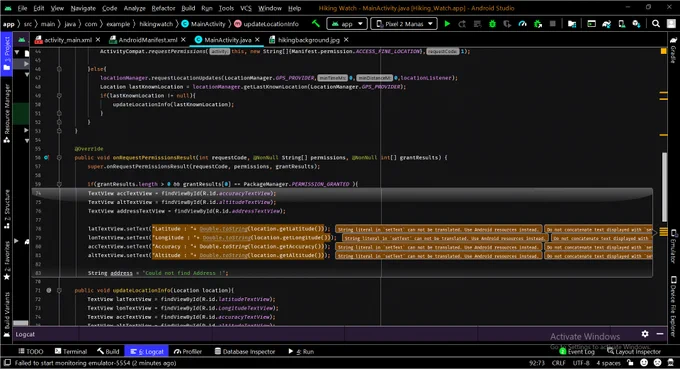
Task: Toggle the Emulator side panel
Action: coord(673,246)
